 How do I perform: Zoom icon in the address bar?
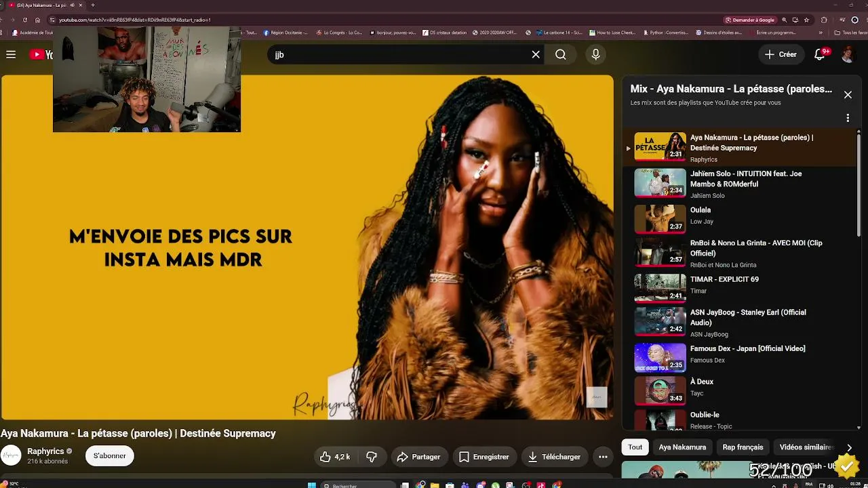point(784,20)
